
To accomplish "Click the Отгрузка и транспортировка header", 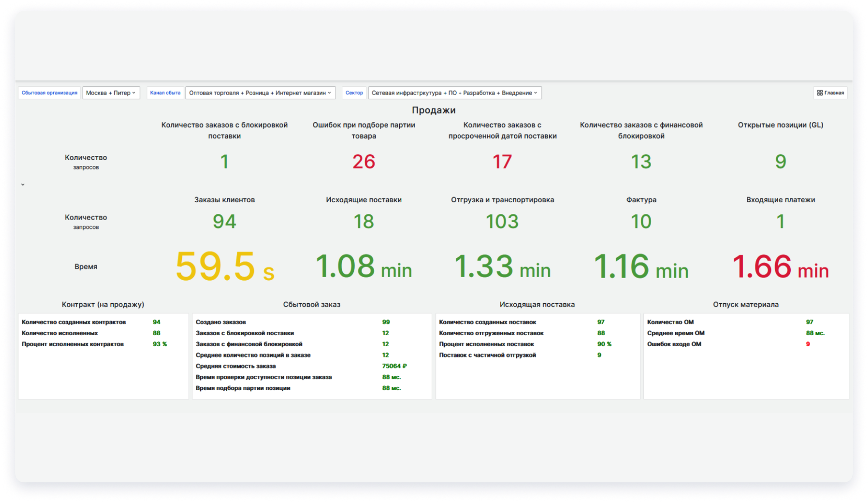I will [x=502, y=199].
